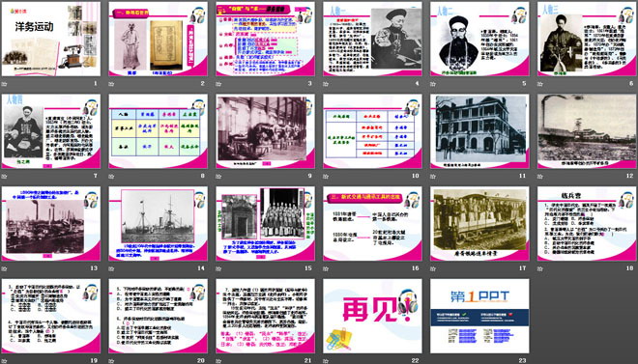The width and height of the screenshot is (638, 364).
Task: Click animation star under slide 8
Action: [x=111, y=177]
